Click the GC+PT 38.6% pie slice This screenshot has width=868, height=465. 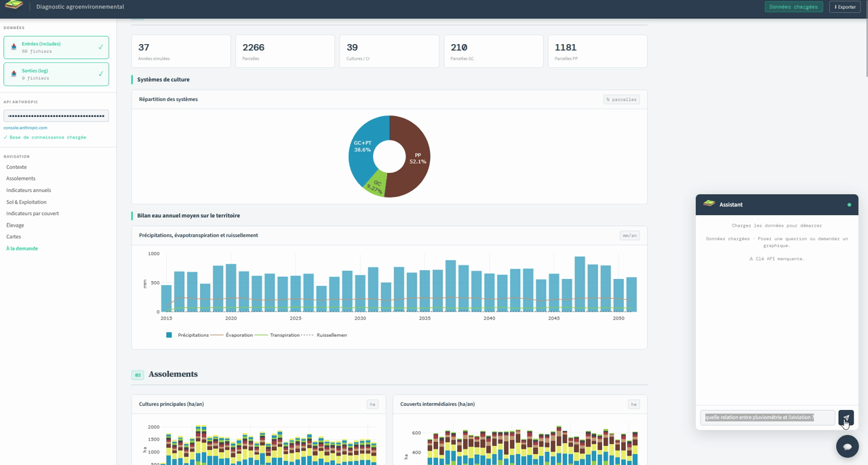(363, 147)
